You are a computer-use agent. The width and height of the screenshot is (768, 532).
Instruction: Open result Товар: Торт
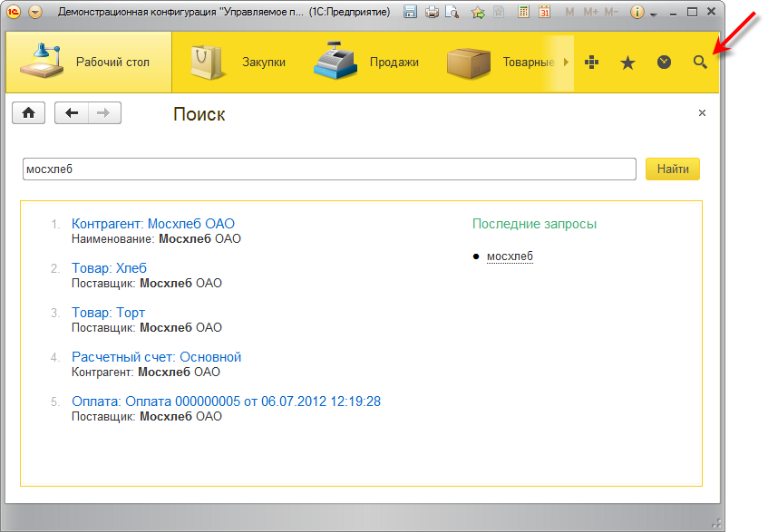[108, 313]
